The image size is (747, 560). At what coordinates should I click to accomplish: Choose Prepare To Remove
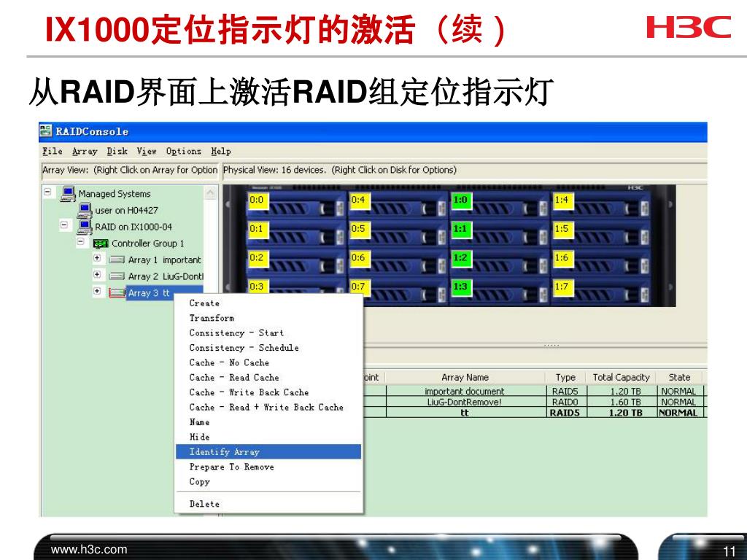(268, 467)
